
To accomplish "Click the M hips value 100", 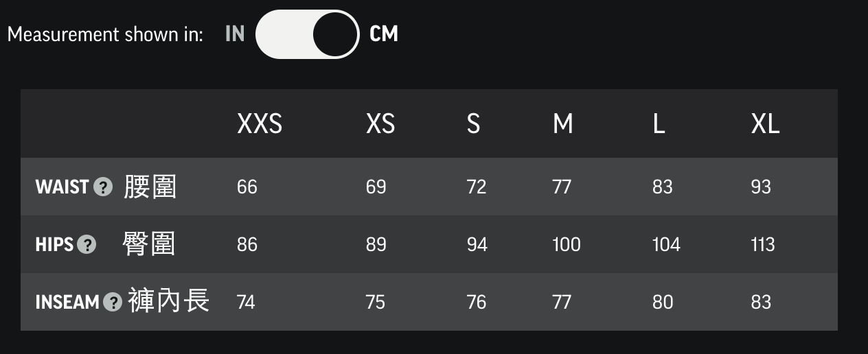I will click(x=567, y=244).
